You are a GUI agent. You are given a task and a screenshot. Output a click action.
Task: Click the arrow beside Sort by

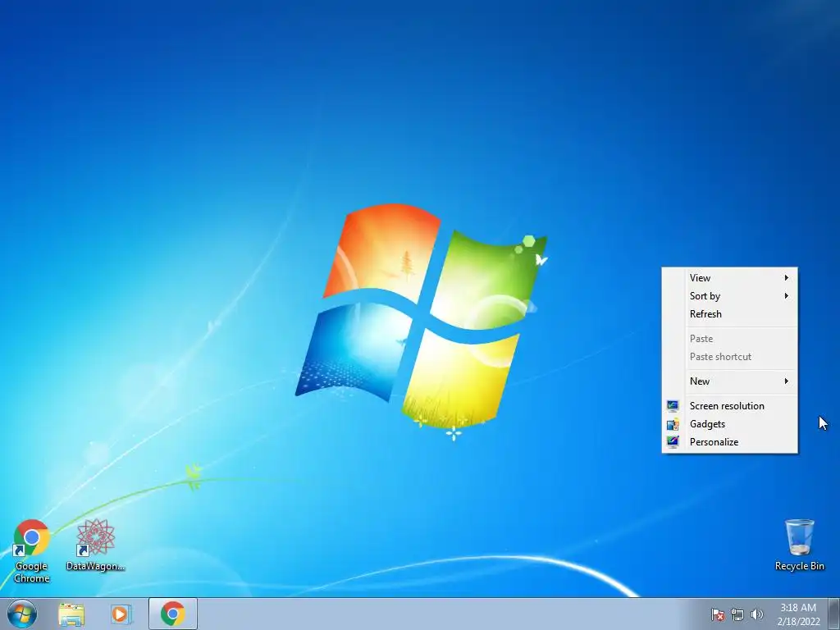[x=787, y=295]
